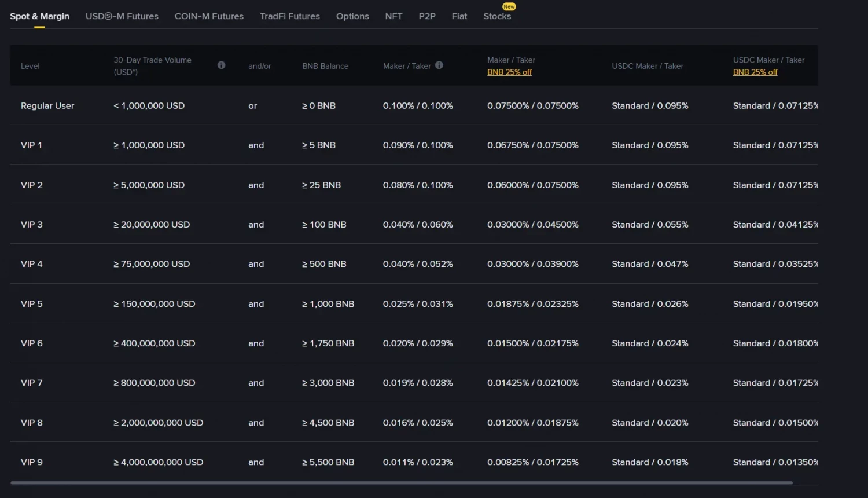The width and height of the screenshot is (868, 498).
Task: Switch to the Spot & Margin tab
Action: (39, 16)
